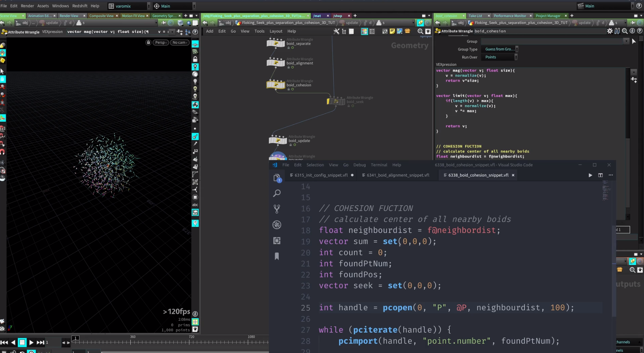Run the code with the play icon
This screenshot has height=353, width=644.
pyautogui.click(x=590, y=175)
